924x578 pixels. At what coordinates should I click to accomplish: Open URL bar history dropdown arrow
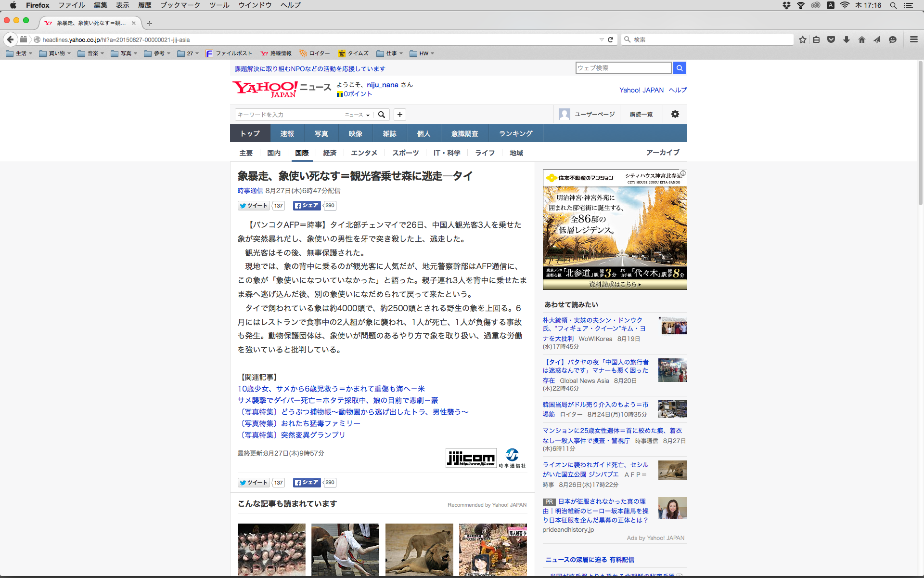coord(602,39)
